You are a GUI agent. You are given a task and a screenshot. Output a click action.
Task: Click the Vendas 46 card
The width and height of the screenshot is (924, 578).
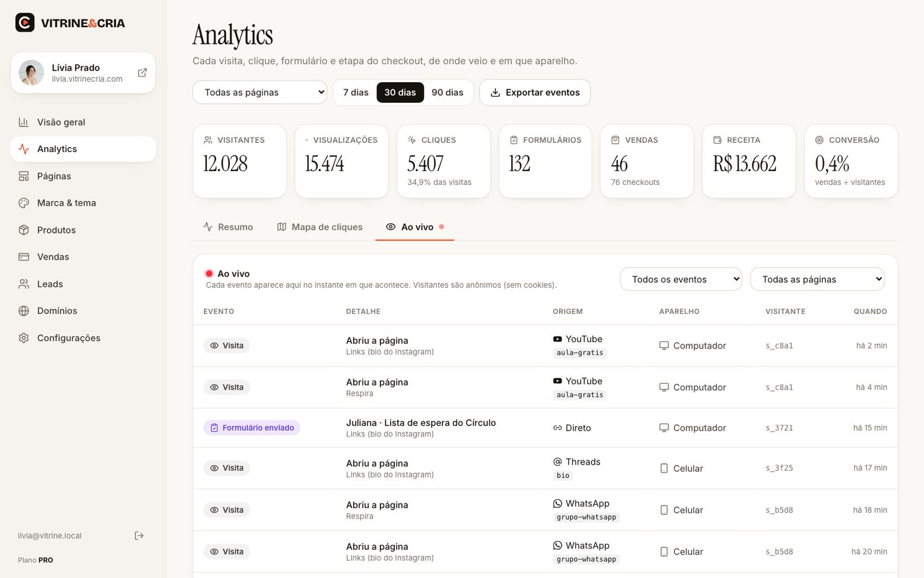647,161
